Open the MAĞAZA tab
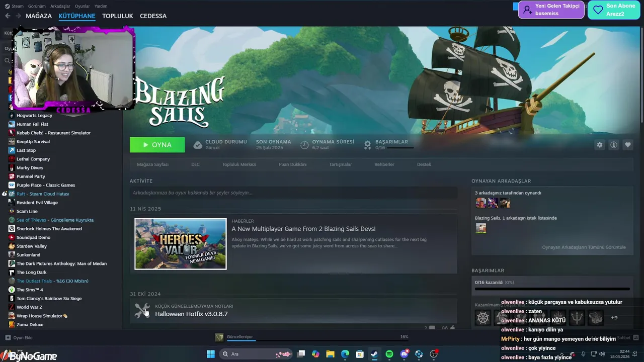Screen dimensions: 644x362 pyautogui.click(x=39, y=16)
